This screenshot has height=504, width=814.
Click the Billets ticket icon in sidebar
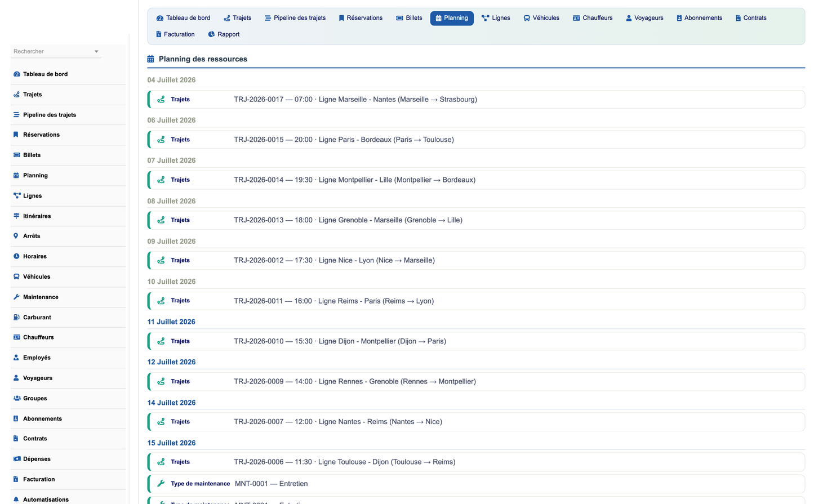tap(16, 155)
